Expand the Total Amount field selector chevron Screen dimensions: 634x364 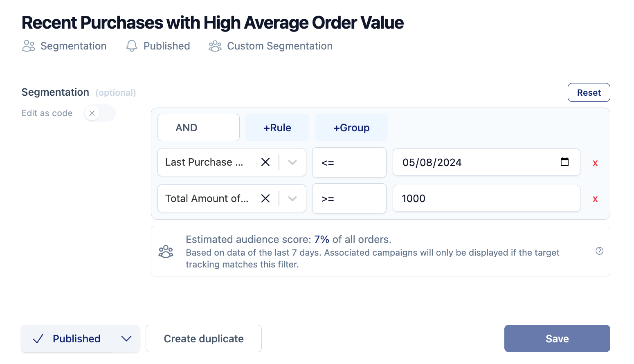click(x=292, y=198)
